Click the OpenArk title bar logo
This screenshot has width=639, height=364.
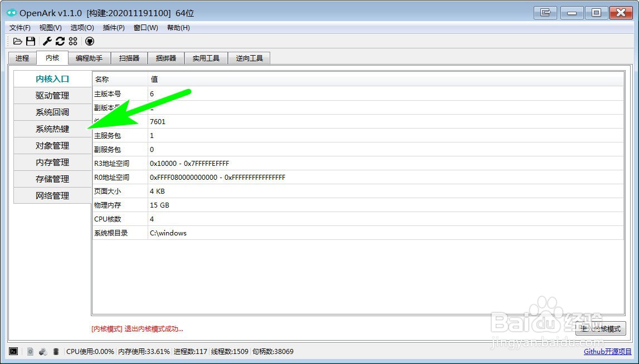[x=11, y=13]
